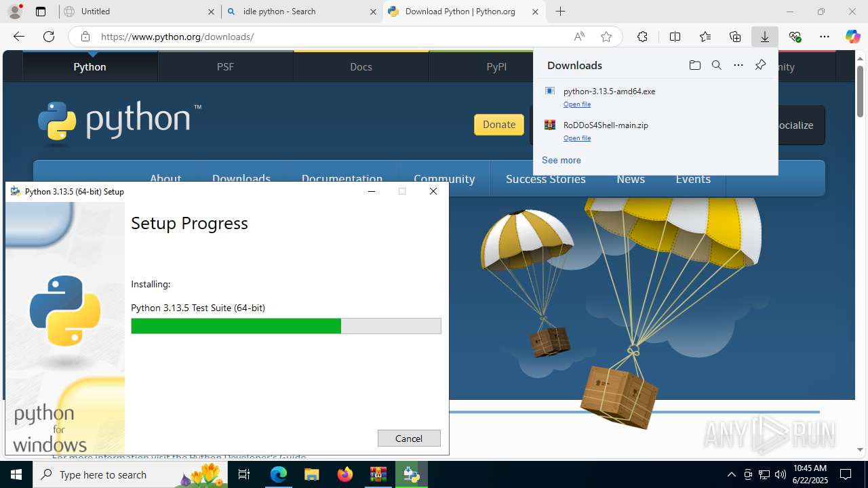This screenshot has height=488, width=868.
Task: Minimize the Python Setup window
Action: [x=372, y=191]
